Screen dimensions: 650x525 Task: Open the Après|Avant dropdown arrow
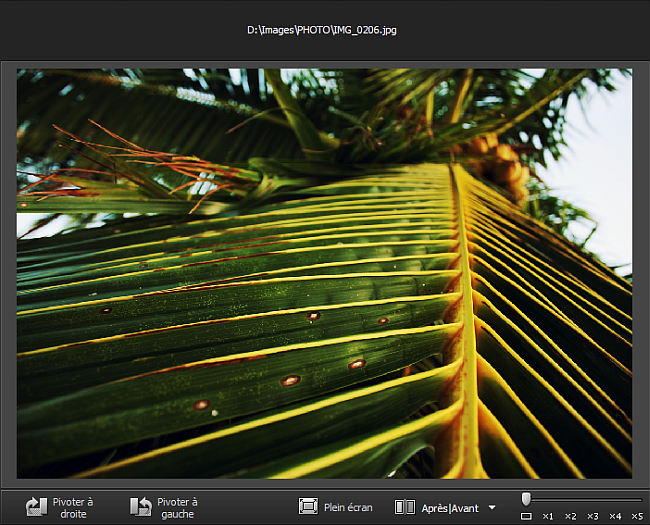[492, 507]
